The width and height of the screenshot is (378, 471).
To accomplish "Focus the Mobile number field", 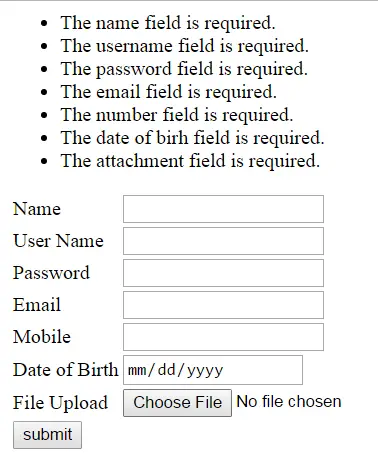I will coord(223,337).
